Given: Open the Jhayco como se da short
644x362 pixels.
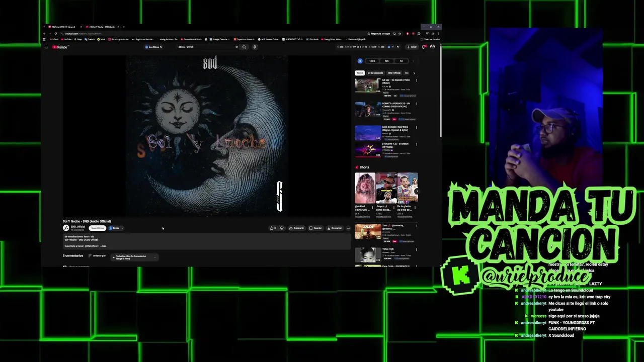Looking at the screenshot, I should click(x=386, y=188).
